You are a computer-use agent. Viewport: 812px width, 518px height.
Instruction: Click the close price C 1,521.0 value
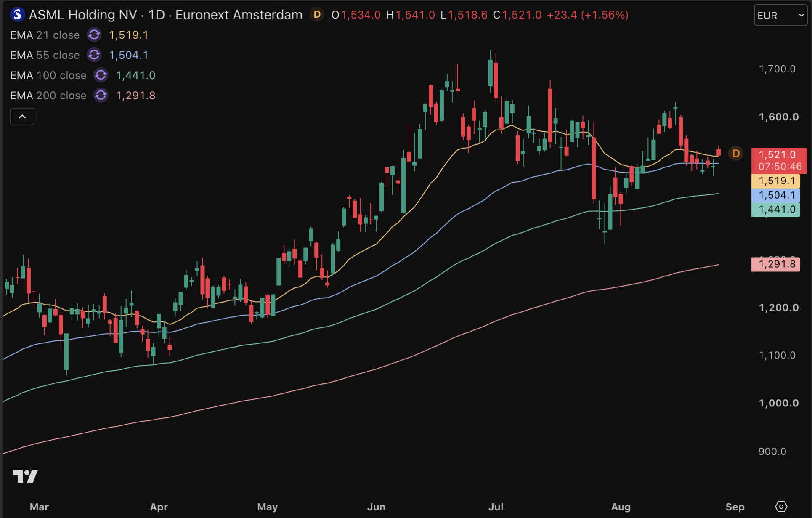click(517, 15)
